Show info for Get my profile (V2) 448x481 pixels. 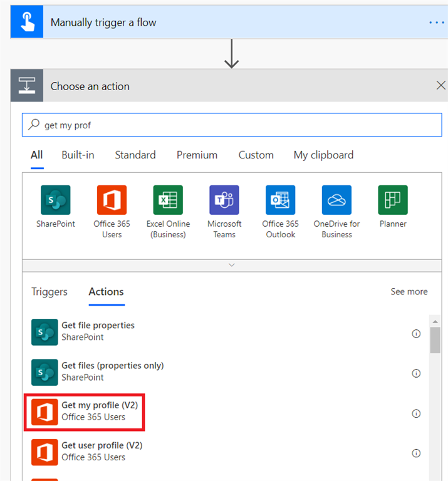pyautogui.click(x=416, y=414)
